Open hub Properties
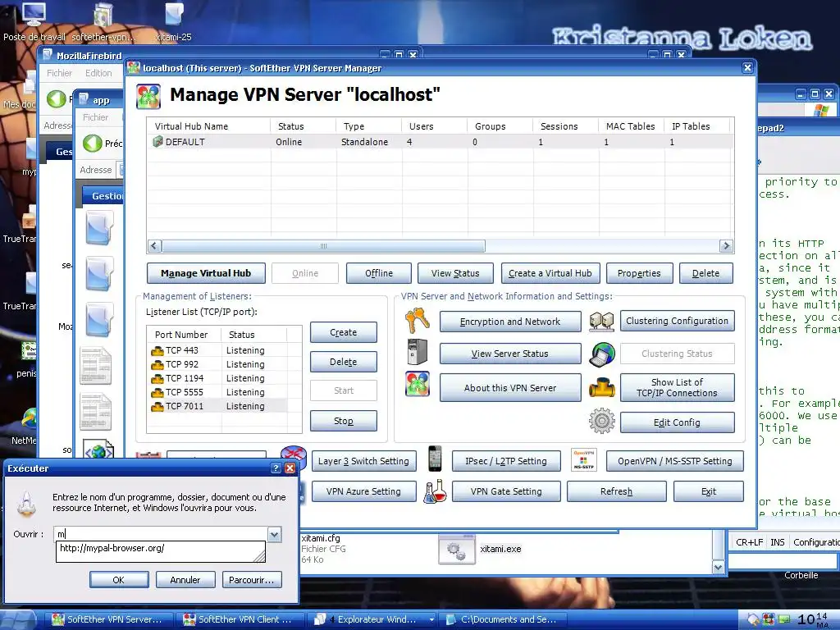 coord(639,273)
